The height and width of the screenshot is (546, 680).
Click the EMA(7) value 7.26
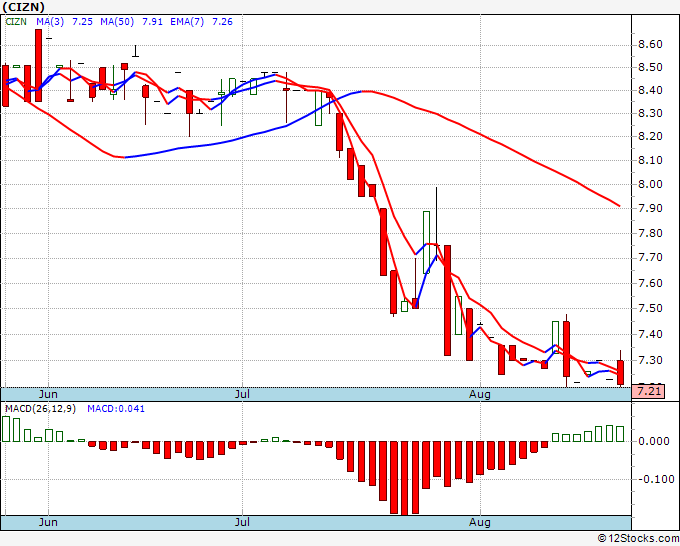pyautogui.click(x=222, y=22)
